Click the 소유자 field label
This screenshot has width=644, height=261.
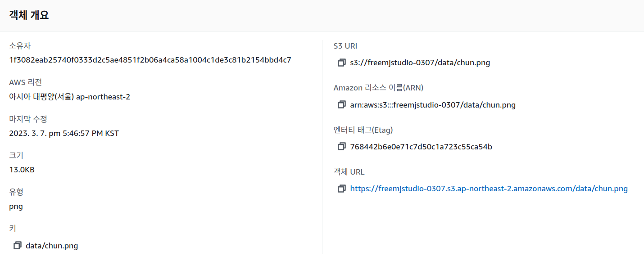pos(20,45)
